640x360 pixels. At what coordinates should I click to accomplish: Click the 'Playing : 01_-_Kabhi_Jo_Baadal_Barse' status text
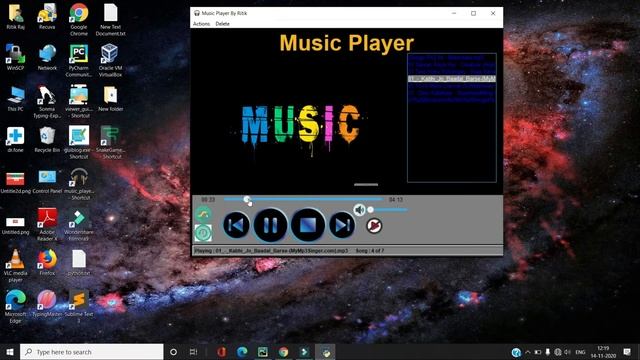271,251
